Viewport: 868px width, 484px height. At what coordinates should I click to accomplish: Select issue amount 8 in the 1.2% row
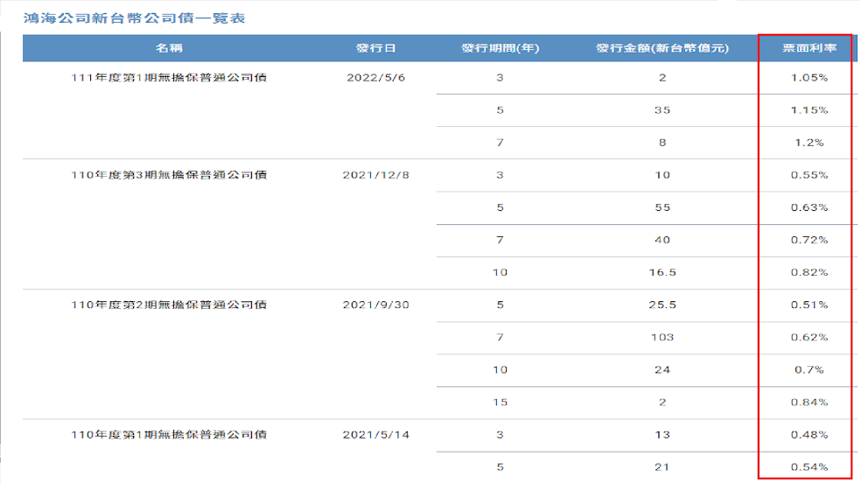pyautogui.click(x=662, y=143)
